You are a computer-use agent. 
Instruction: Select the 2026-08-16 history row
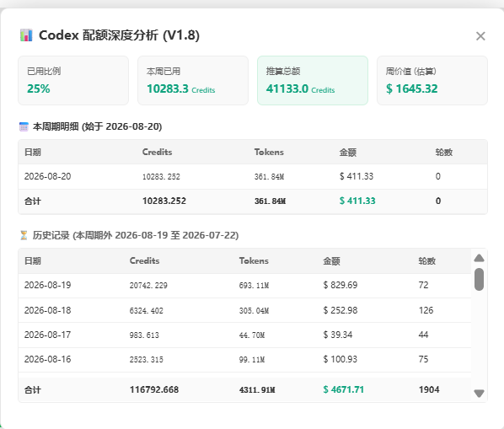[245, 360]
